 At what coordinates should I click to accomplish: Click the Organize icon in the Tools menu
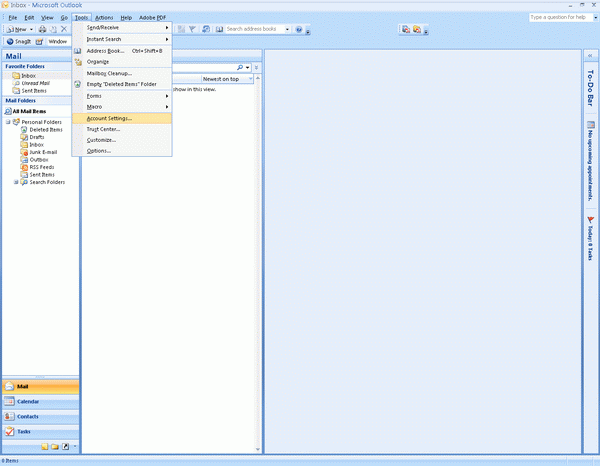78,61
